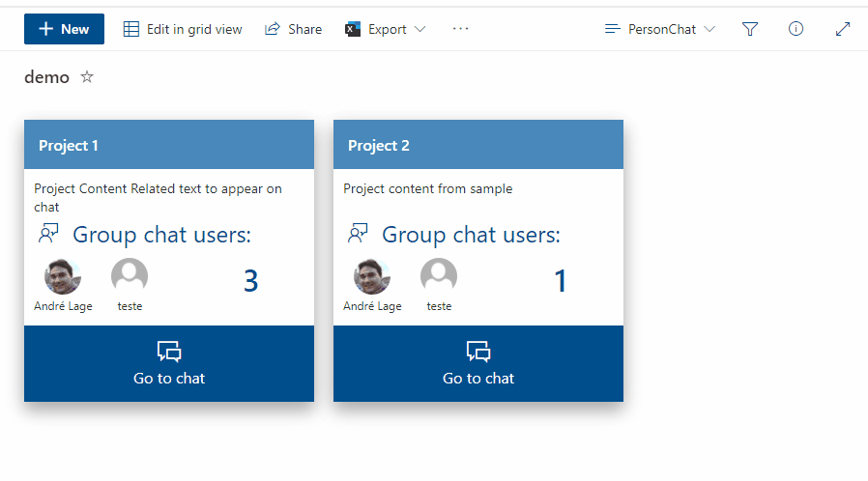Favorite the demo list with star
Screen dimensions: 868x481
coord(87,77)
